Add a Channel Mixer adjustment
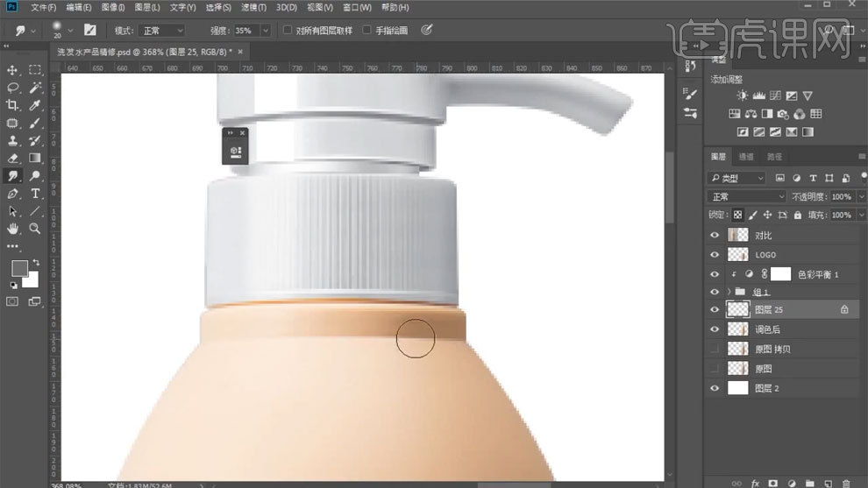Image resolution: width=868 pixels, height=488 pixels. tap(800, 114)
